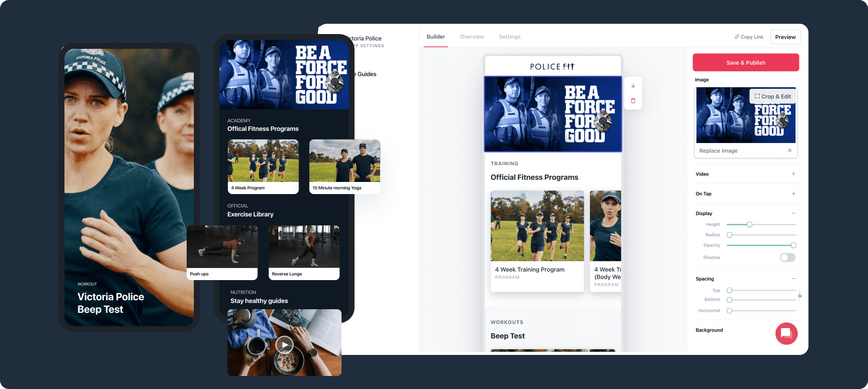868x389 pixels.
Task: Expand the Video section
Action: [x=793, y=174]
